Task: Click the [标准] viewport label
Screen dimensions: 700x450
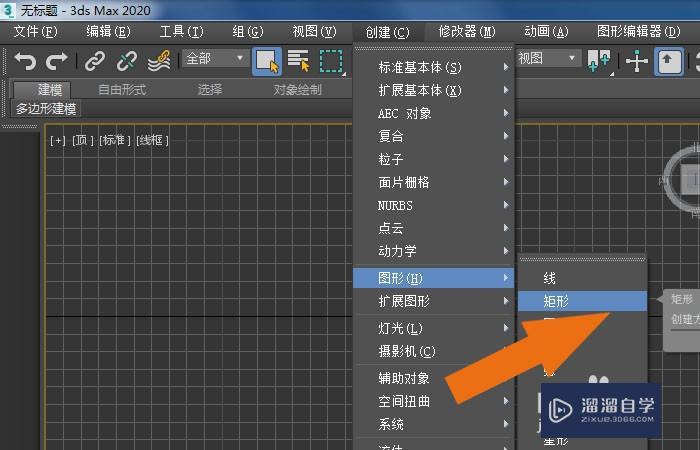Action: (x=115, y=141)
